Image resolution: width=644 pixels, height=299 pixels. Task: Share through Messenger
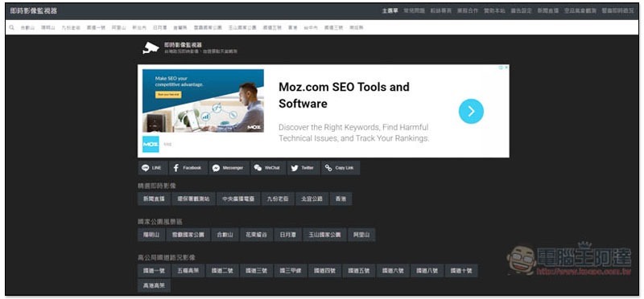pyautogui.click(x=229, y=168)
